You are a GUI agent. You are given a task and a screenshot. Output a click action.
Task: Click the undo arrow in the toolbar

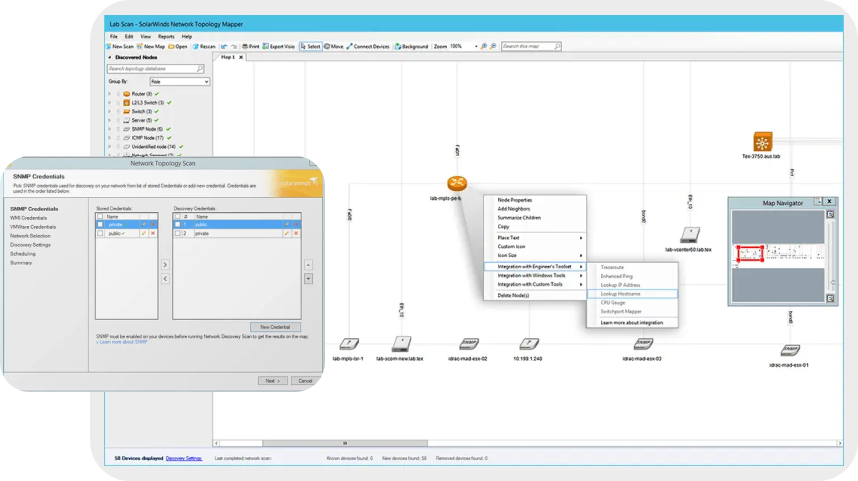coord(224,47)
